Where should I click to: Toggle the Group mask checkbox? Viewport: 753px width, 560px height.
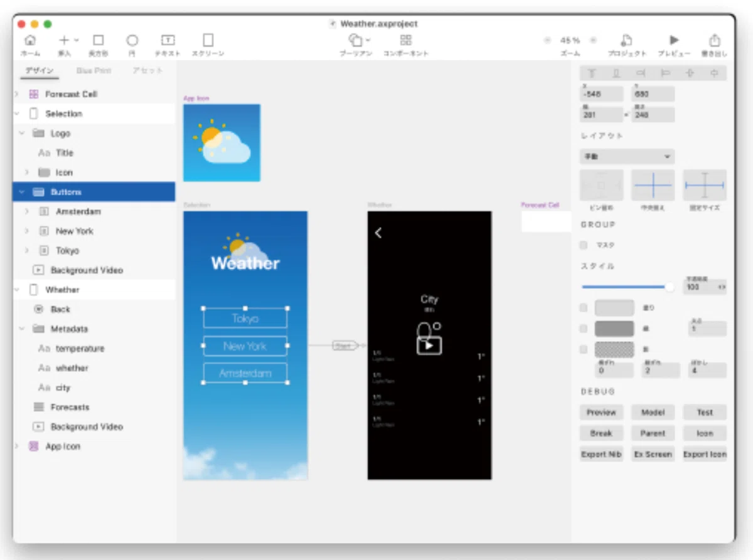click(584, 245)
